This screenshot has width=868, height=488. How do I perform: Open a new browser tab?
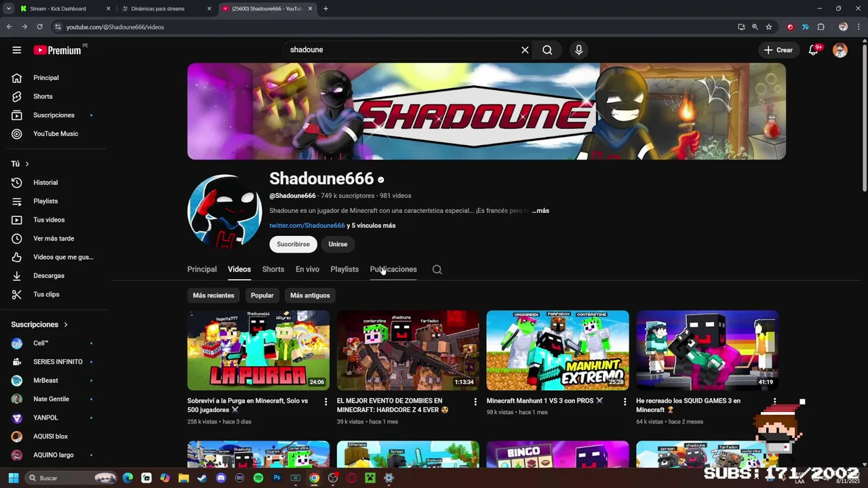[325, 9]
